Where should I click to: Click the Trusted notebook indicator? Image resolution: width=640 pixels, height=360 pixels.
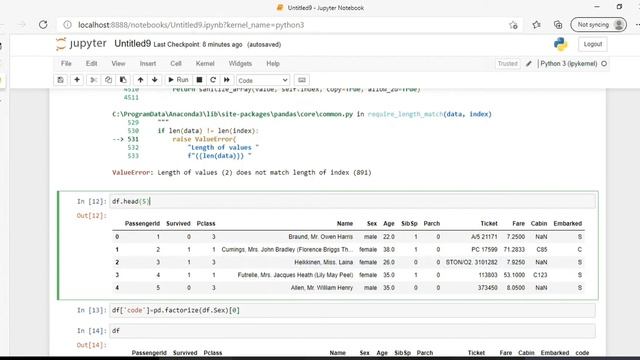pyautogui.click(x=507, y=64)
